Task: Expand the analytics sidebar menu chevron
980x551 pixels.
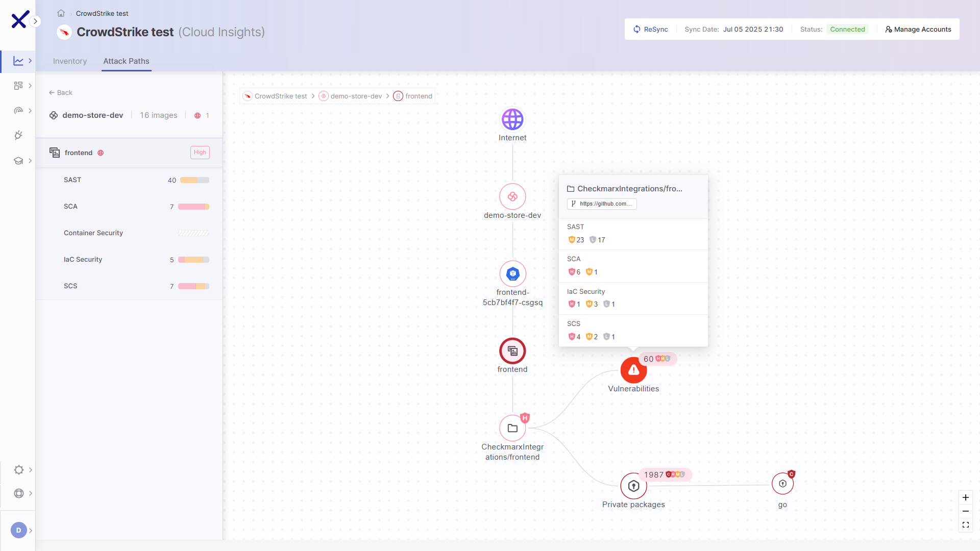Action: [30, 61]
